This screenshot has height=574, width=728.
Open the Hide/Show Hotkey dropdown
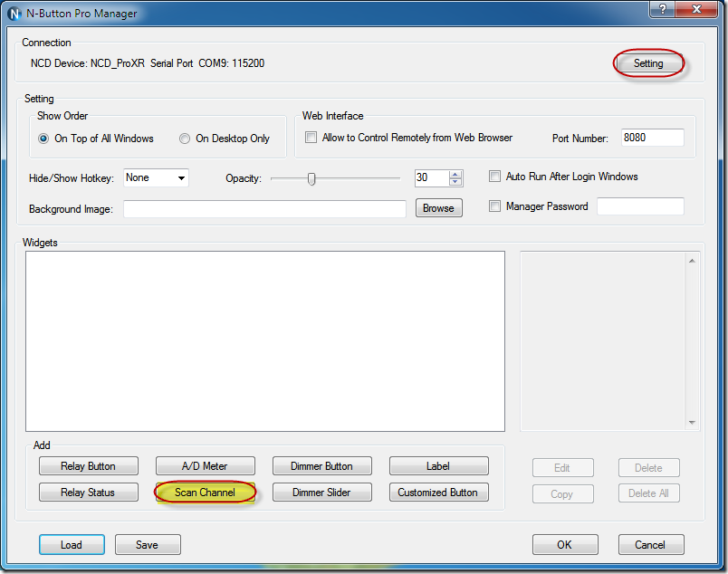pyautogui.click(x=156, y=177)
